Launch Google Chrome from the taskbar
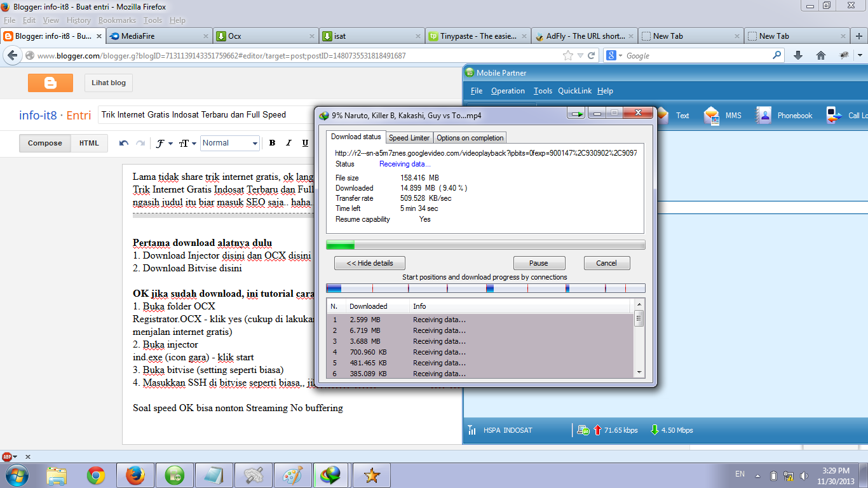The height and width of the screenshot is (488, 868). (96, 475)
